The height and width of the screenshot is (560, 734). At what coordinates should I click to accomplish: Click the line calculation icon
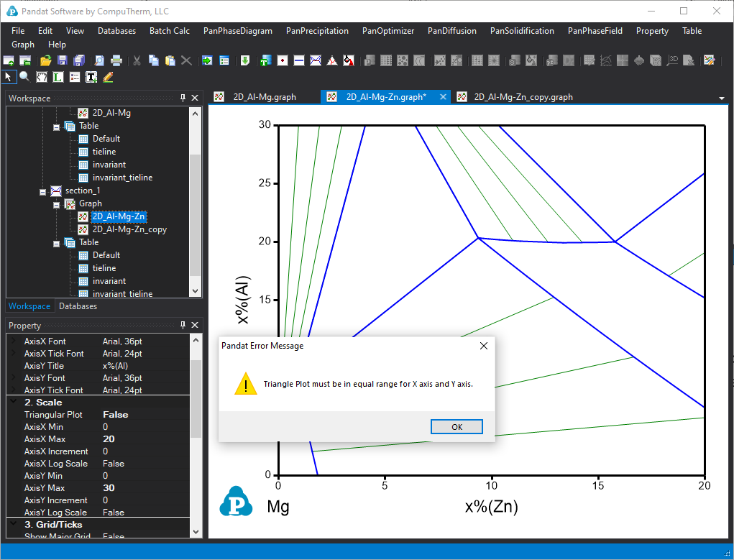(x=299, y=60)
